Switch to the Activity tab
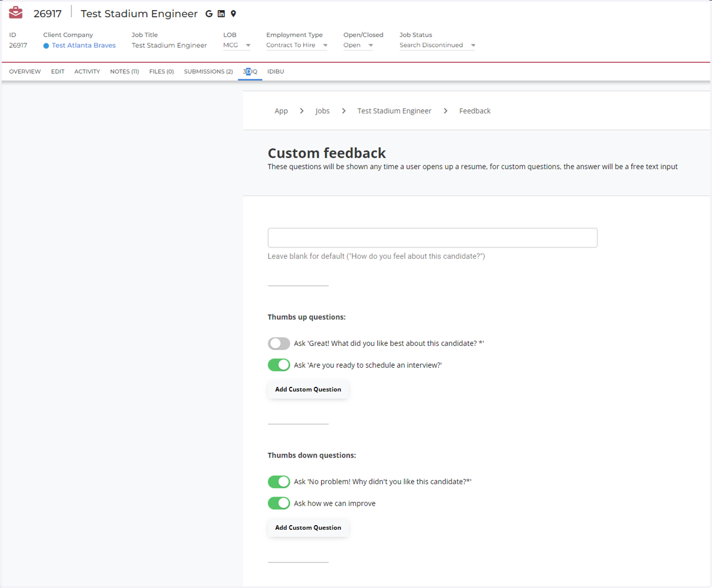 pyautogui.click(x=87, y=72)
